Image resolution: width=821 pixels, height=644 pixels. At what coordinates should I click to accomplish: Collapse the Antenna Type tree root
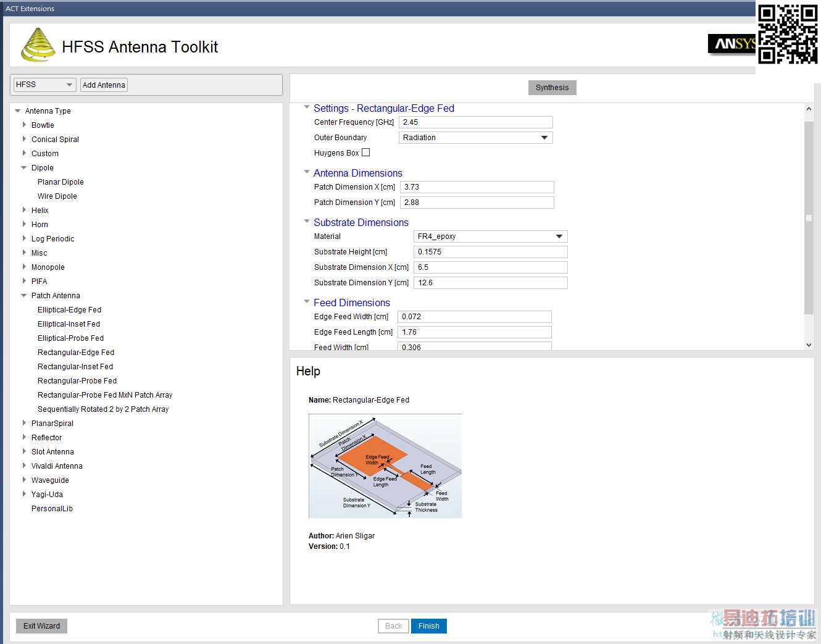(17, 111)
